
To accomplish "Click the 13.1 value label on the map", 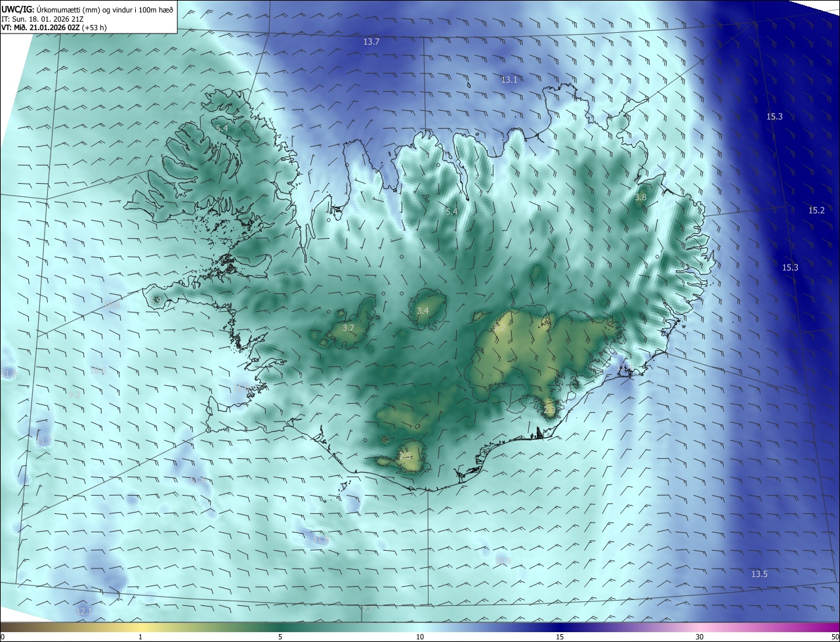I will 509,79.
